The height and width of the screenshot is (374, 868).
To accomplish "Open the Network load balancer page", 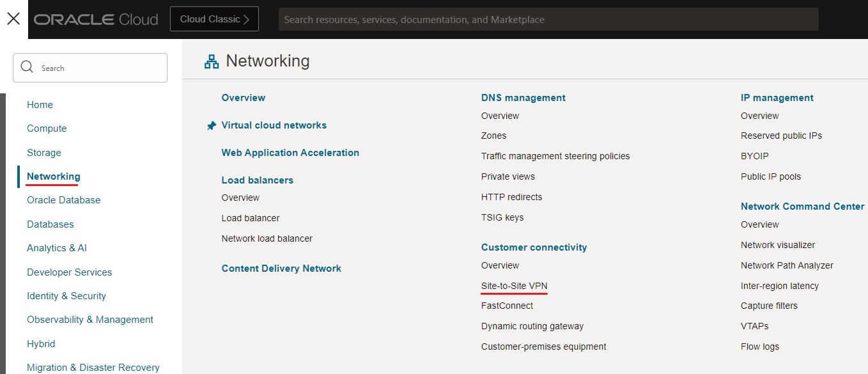I will 267,238.
